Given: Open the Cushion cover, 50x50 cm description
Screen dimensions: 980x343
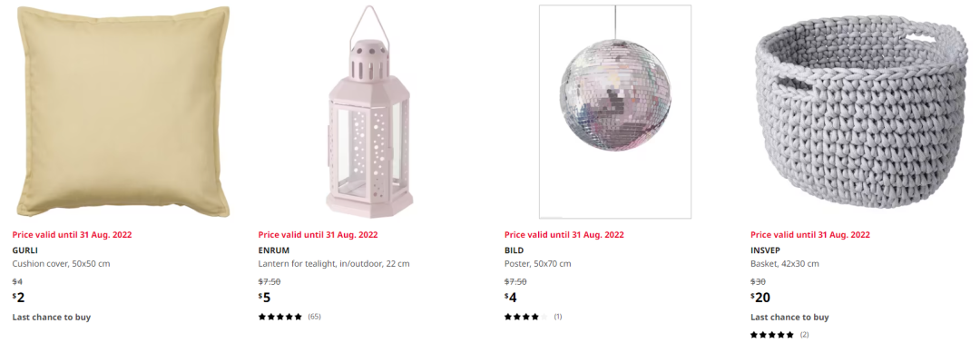Looking at the screenshot, I should tap(62, 264).
